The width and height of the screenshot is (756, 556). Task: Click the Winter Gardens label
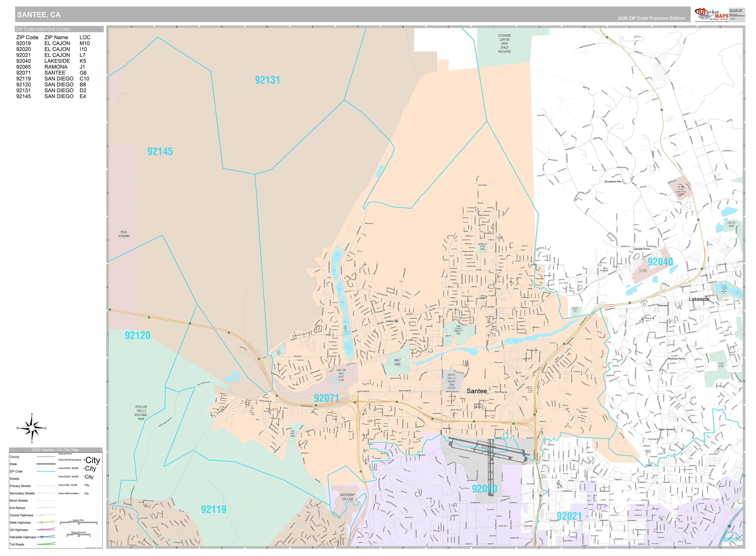click(x=667, y=430)
